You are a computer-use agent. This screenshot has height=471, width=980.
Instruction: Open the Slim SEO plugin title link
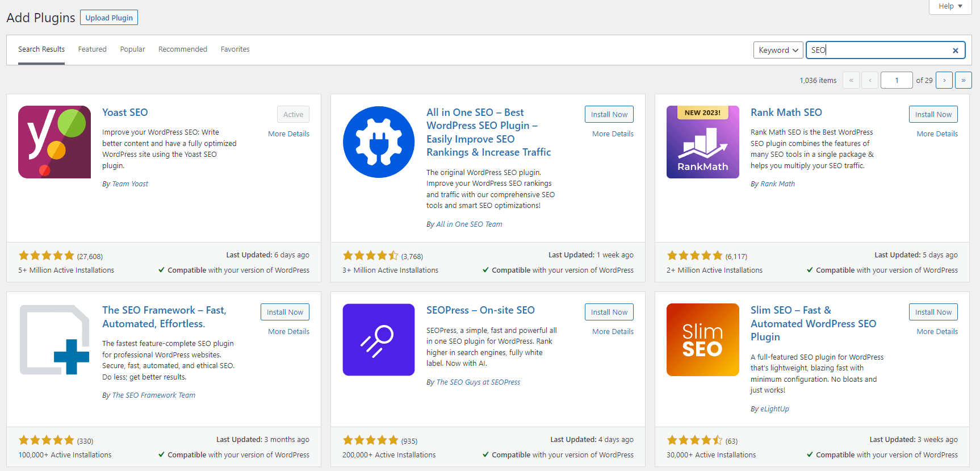coord(814,323)
